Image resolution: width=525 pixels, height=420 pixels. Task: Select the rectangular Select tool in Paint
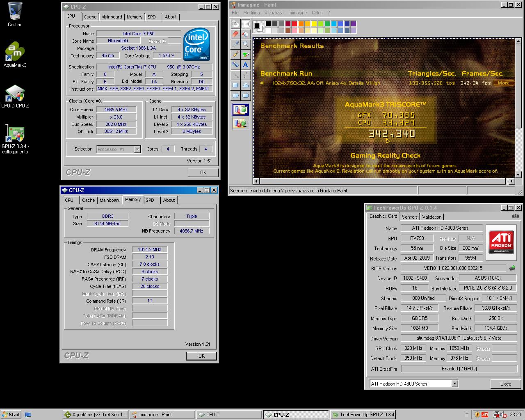[246, 24]
